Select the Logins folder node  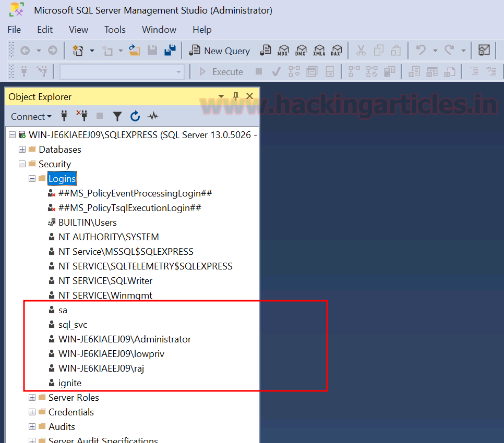tap(62, 178)
